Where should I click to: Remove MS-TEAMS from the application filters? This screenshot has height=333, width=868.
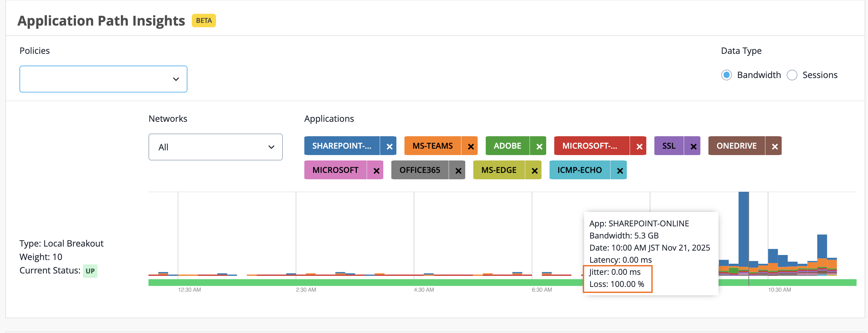tap(470, 146)
